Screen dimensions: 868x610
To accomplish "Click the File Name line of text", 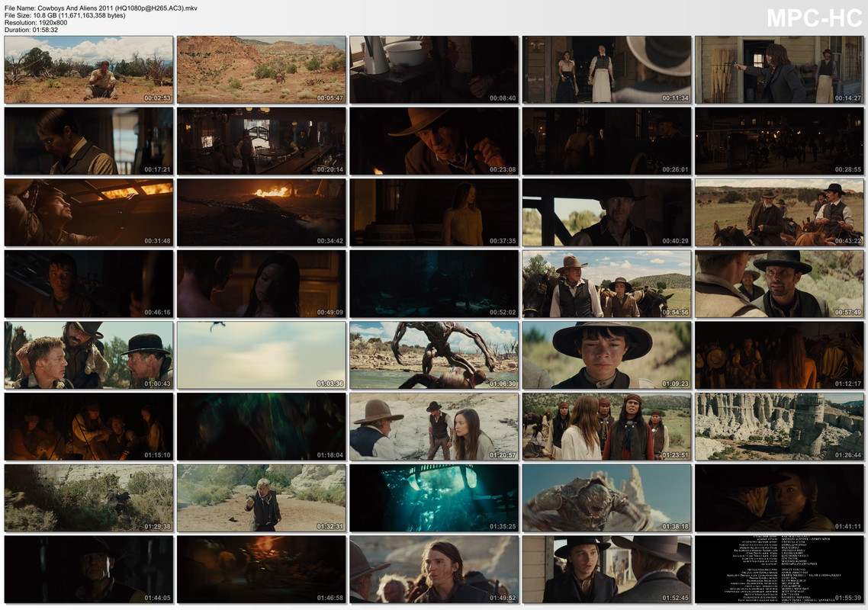I will [x=101, y=8].
